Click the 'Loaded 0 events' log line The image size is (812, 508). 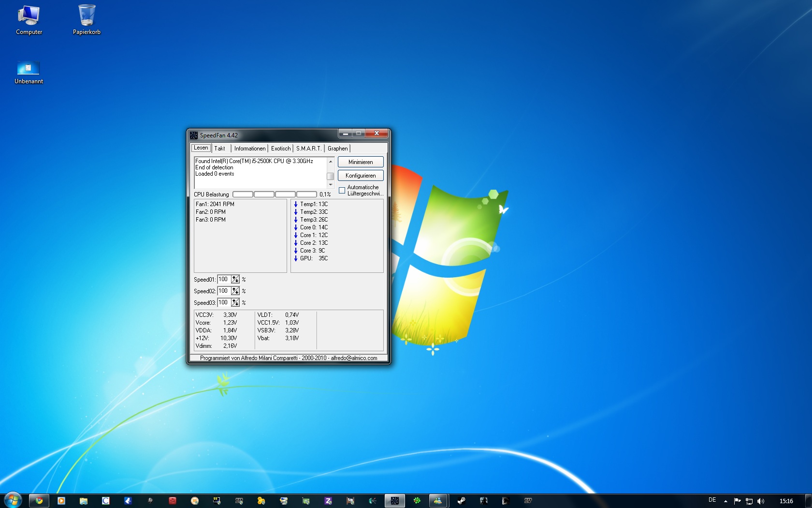tap(215, 174)
